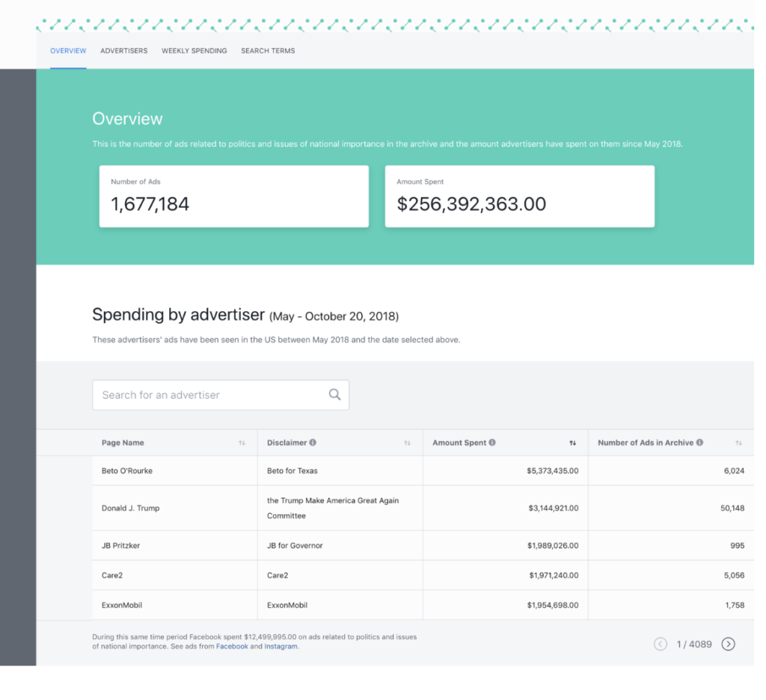Select the Beto O'Rourke page name
The height and width of the screenshot is (700, 766).
[127, 470]
